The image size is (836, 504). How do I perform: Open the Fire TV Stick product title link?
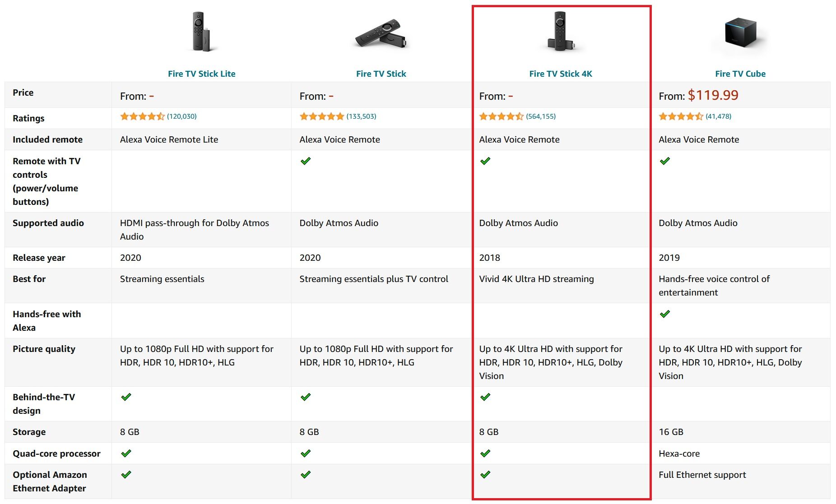[381, 74]
